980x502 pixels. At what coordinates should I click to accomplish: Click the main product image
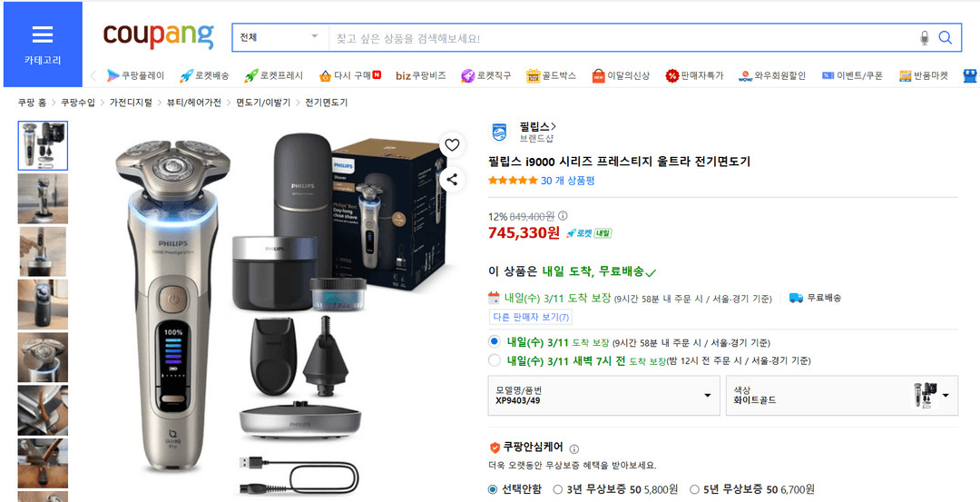280,312
